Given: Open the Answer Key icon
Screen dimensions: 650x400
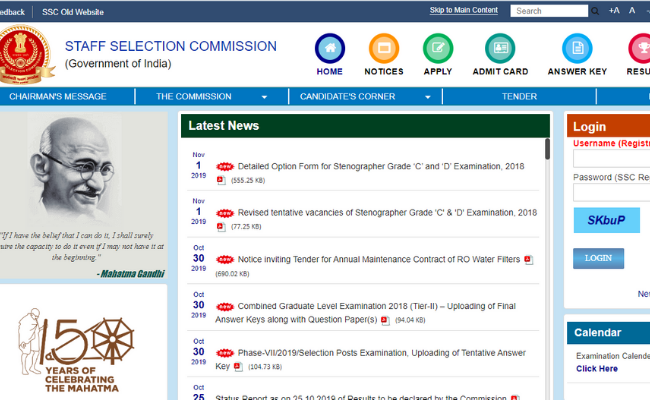Looking at the screenshot, I should click(x=577, y=49).
